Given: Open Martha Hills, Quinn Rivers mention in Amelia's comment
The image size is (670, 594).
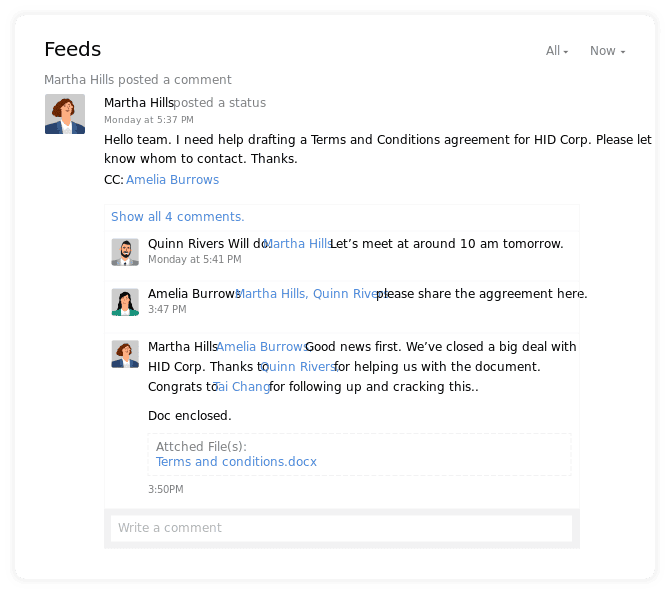Looking at the screenshot, I should 312,294.
